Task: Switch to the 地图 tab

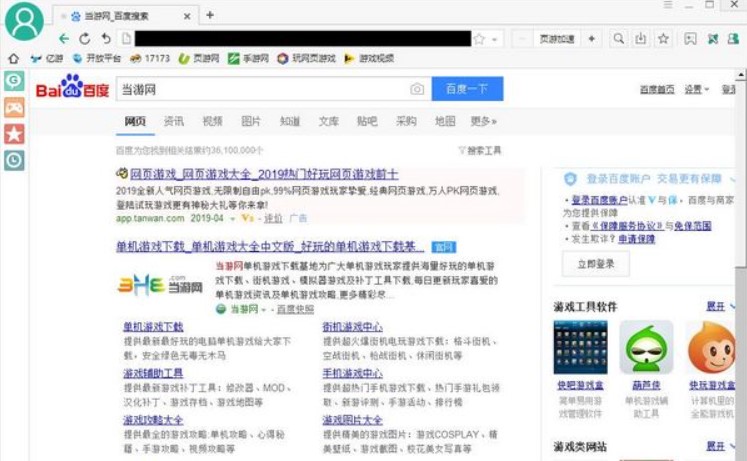Action: tap(445, 121)
